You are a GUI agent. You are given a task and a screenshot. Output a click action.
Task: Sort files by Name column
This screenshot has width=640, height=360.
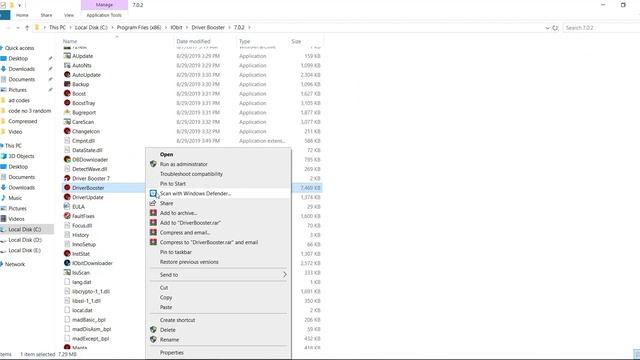[70, 41]
